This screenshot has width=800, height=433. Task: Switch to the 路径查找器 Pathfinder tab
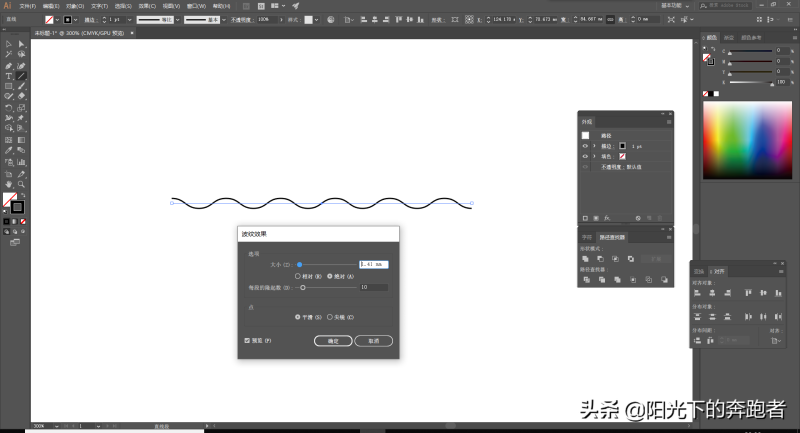[612, 237]
